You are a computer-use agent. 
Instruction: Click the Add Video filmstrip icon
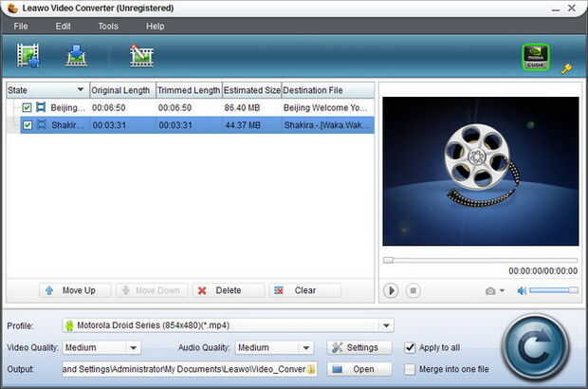(x=28, y=56)
